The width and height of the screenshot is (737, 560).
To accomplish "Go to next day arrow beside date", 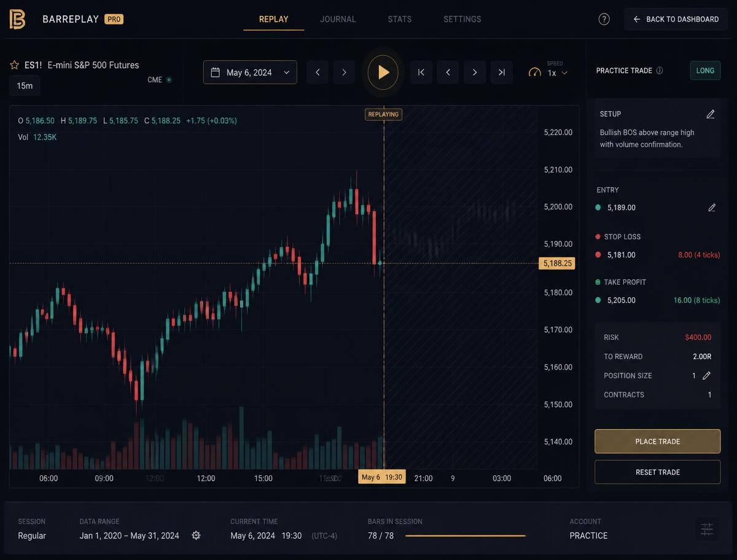I will [x=344, y=72].
